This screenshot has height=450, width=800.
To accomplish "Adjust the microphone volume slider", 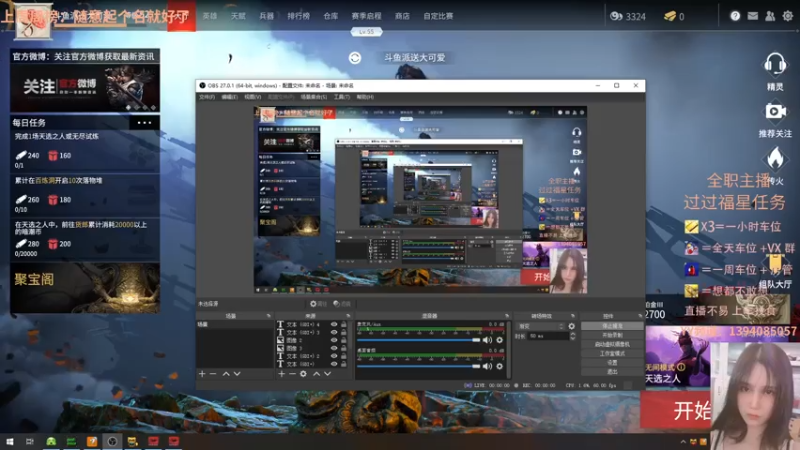I will tap(419, 340).
